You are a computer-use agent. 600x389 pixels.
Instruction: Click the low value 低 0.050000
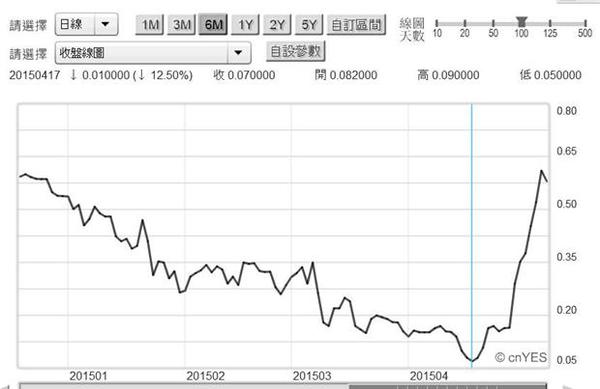550,75
